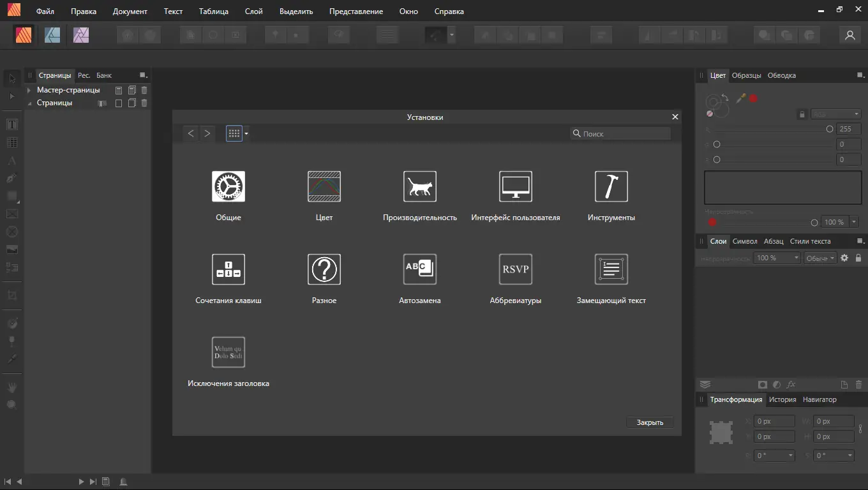The image size is (868, 490).
Task: Open Замещающий текст settings
Action: 611,269
